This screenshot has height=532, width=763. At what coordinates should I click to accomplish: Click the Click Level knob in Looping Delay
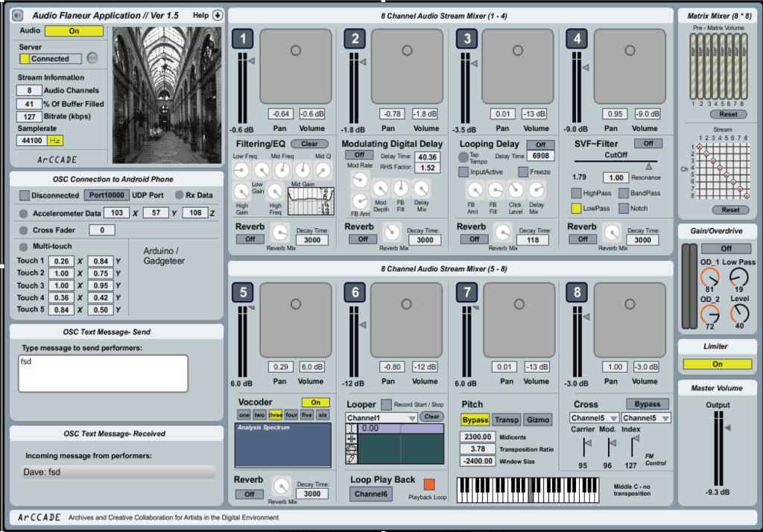point(516,189)
